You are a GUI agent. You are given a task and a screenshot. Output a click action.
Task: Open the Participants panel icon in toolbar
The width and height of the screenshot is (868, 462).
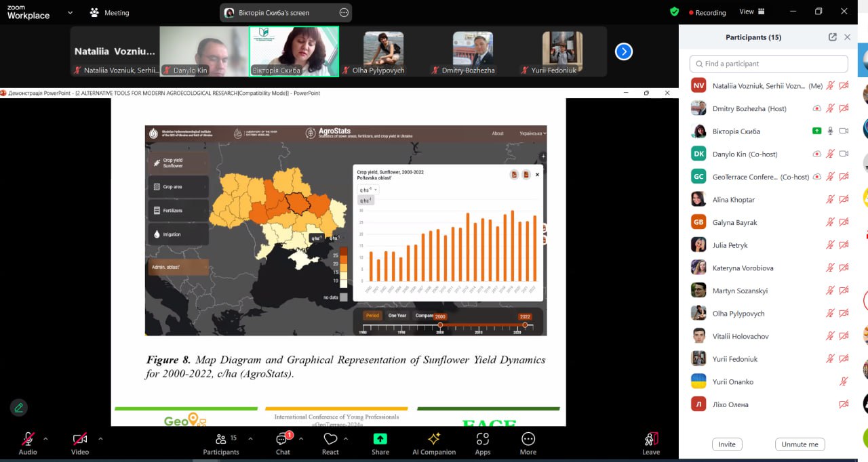220,439
